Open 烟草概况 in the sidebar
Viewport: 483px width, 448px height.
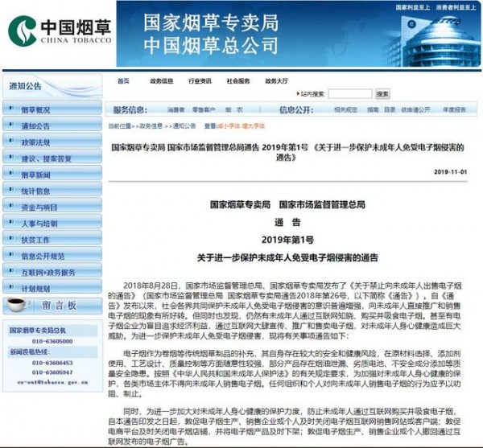click(x=52, y=108)
